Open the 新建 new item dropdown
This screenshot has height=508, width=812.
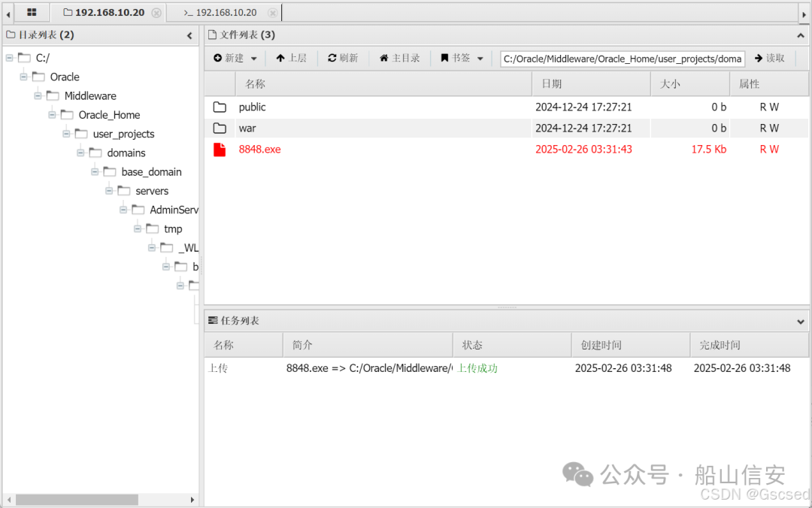coord(235,58)
